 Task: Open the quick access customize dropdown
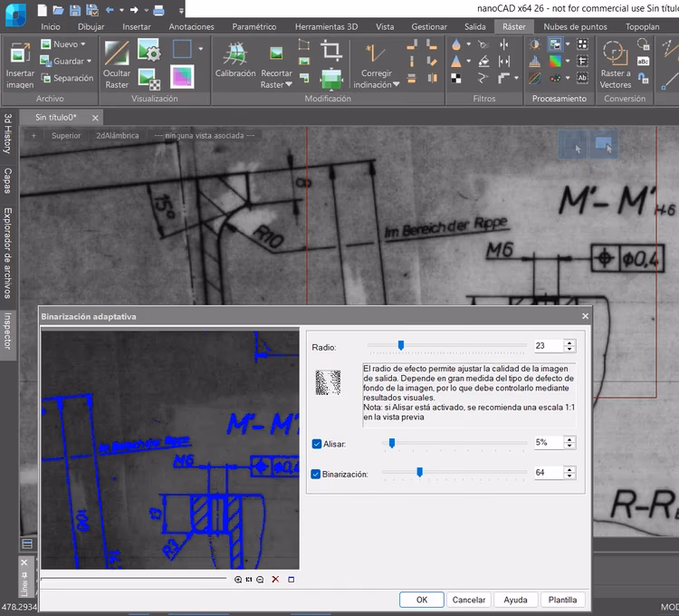(181, 11)
